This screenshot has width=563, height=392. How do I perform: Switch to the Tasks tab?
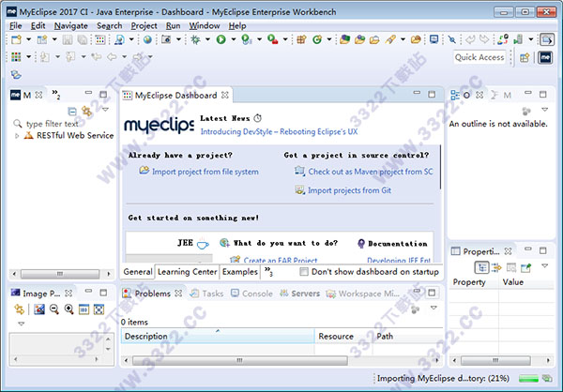pyautogui.click(x=206, y=294)
